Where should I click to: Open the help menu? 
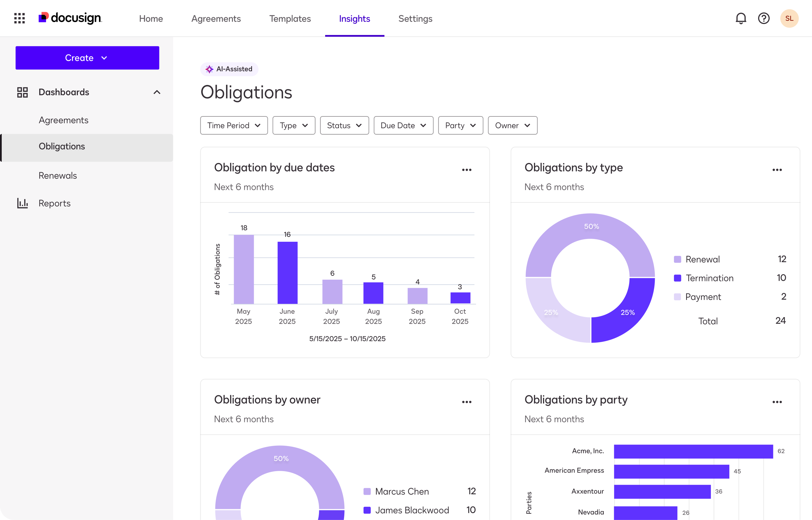(x=764, y=18)
